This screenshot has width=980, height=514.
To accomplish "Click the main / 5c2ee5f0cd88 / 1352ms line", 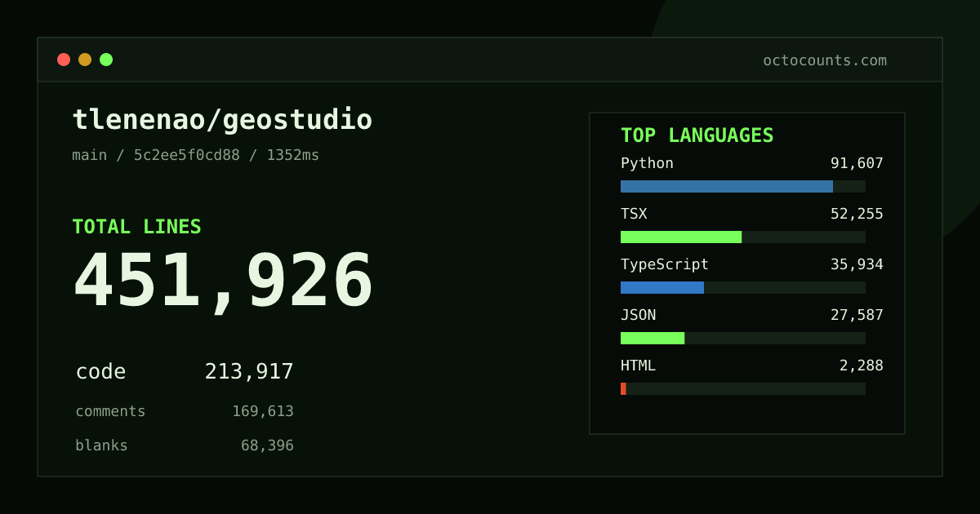I will pyautogui.click(x=196, y=155).
